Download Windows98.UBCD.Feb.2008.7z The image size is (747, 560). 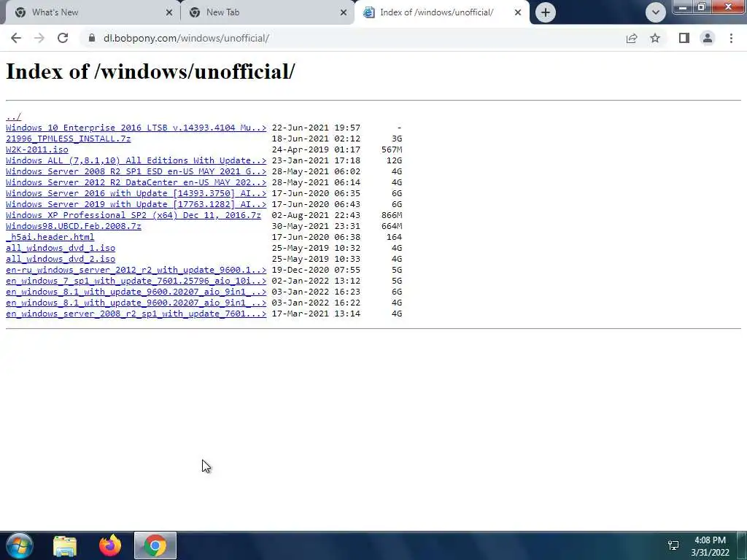point(74,226)
